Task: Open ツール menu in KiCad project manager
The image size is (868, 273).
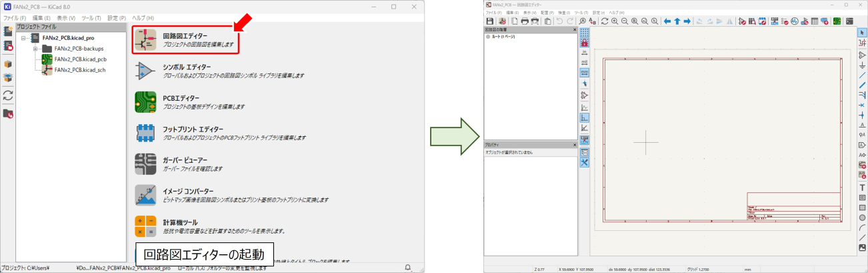Action: click(91, 17)
